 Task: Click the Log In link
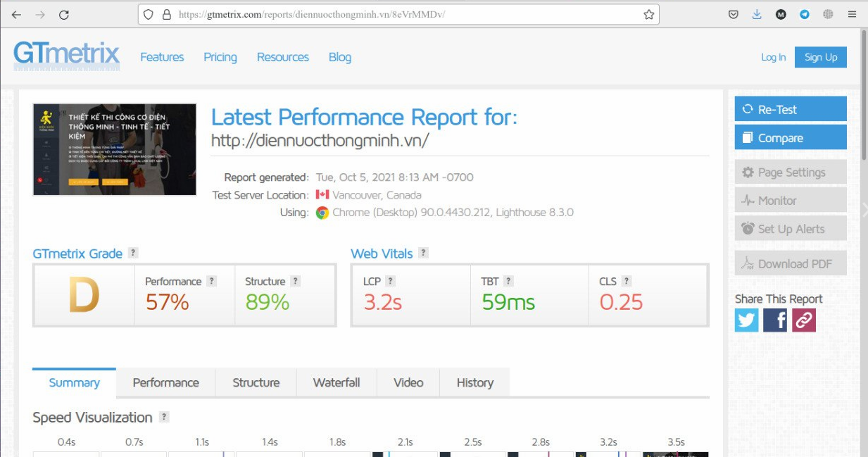pyautogui.click(x=774, y=57)
